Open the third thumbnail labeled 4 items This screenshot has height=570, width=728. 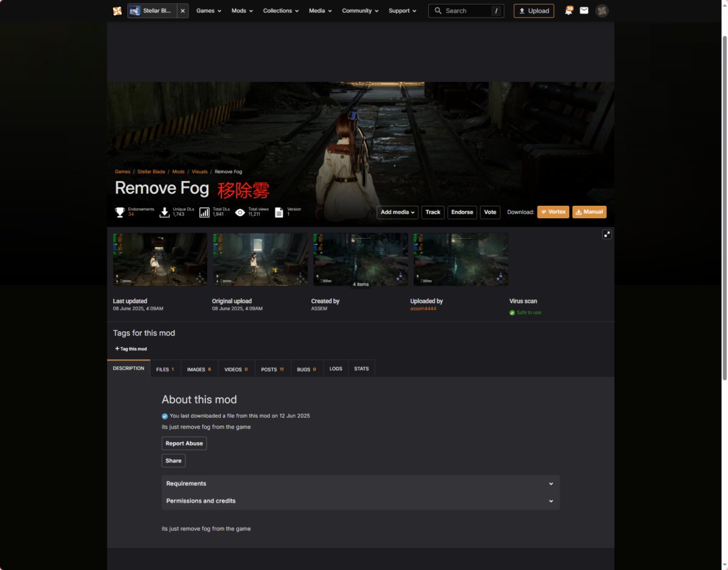coord(361,259)
